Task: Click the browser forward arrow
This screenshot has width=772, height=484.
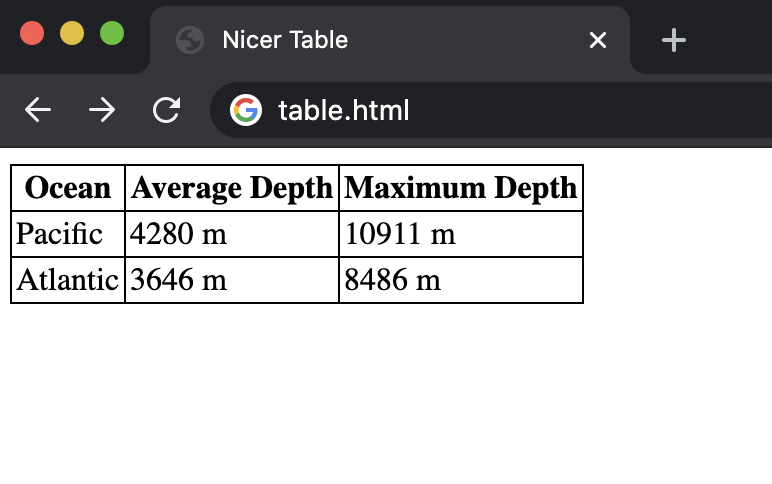Action: point(101,110)
